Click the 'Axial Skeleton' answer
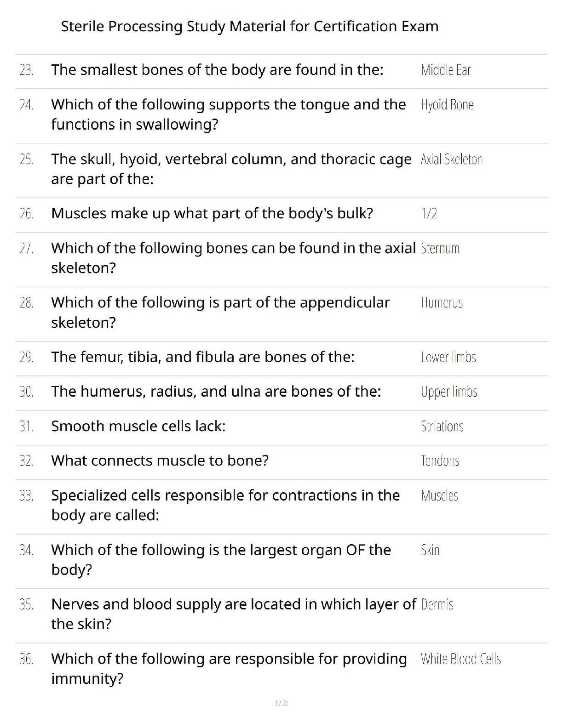Viewport: 563px width, 728px height. [451, 159]
